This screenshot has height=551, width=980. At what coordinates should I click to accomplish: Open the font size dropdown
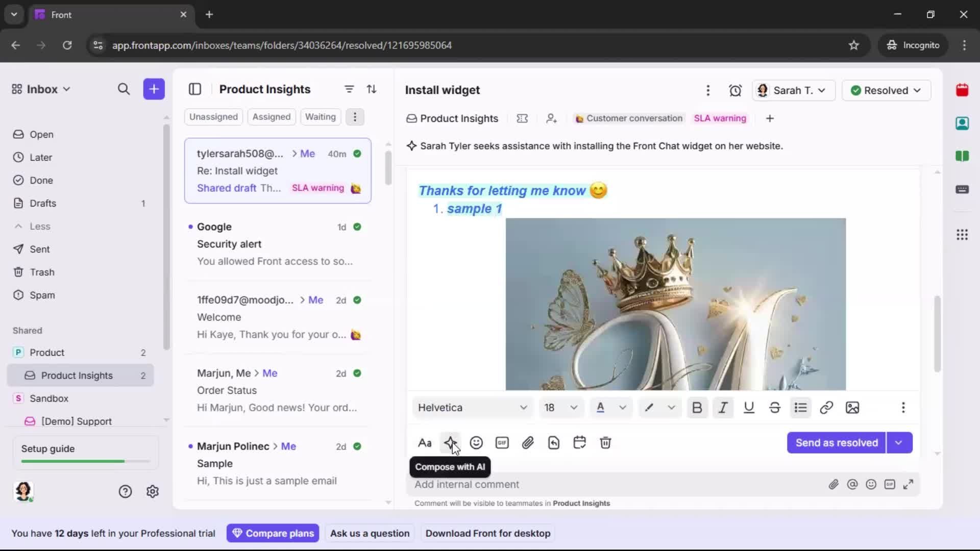(560, 408)
